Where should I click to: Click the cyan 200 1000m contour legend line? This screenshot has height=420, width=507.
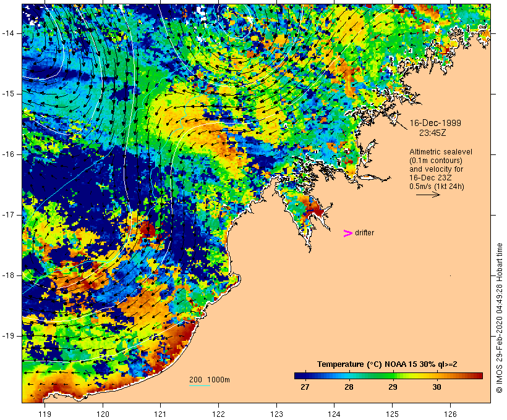point(200,385)
